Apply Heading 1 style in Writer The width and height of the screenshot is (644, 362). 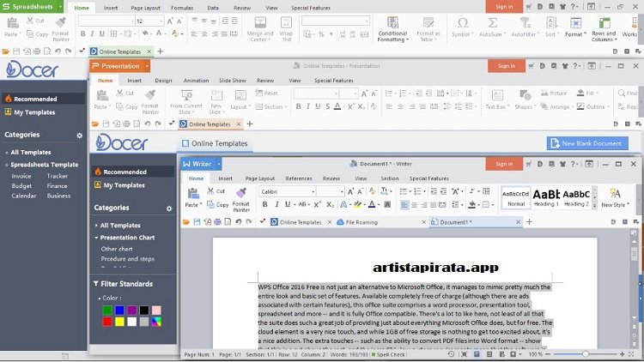(546, 197)
